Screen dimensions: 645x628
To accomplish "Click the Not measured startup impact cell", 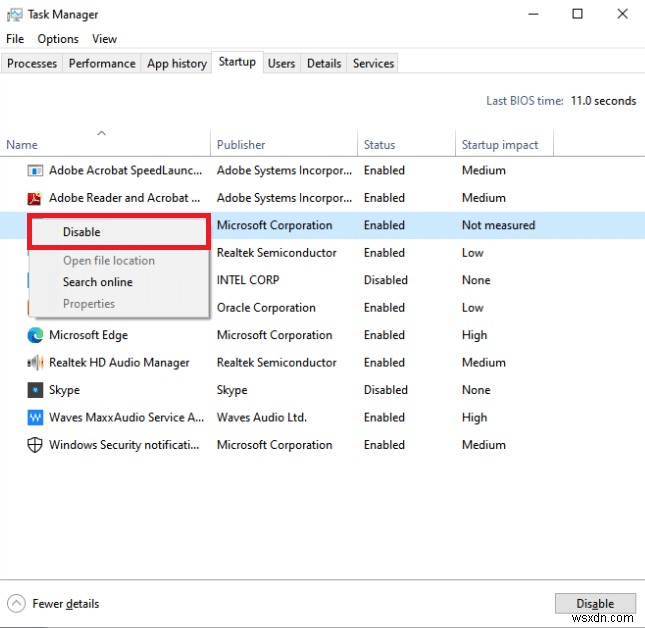I will coord(499,225).
